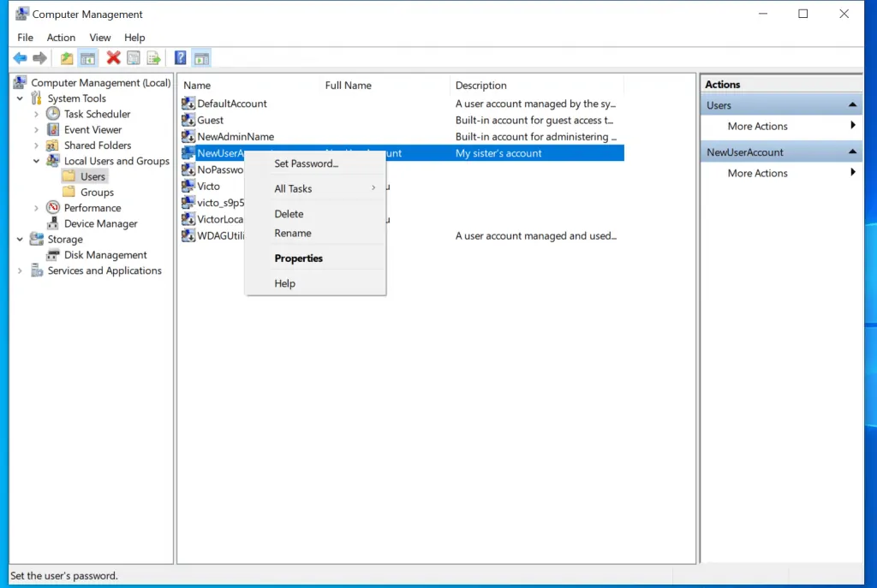Click the Properties toolbar icon
The image size is (877, 588).
click(x=133, y=57)
